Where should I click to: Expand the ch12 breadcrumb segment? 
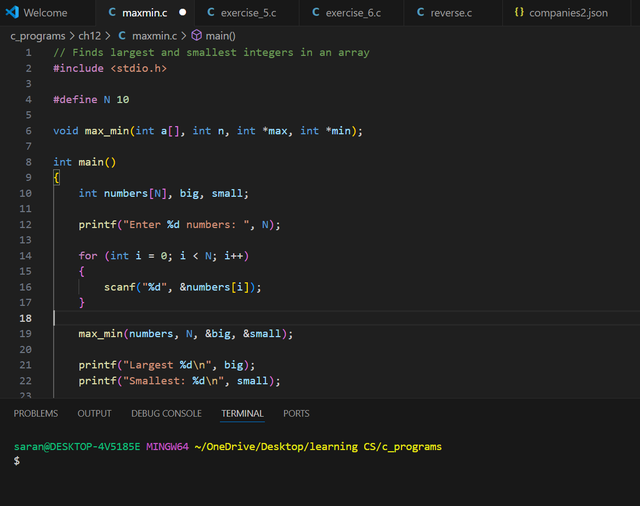pos(89,36)
